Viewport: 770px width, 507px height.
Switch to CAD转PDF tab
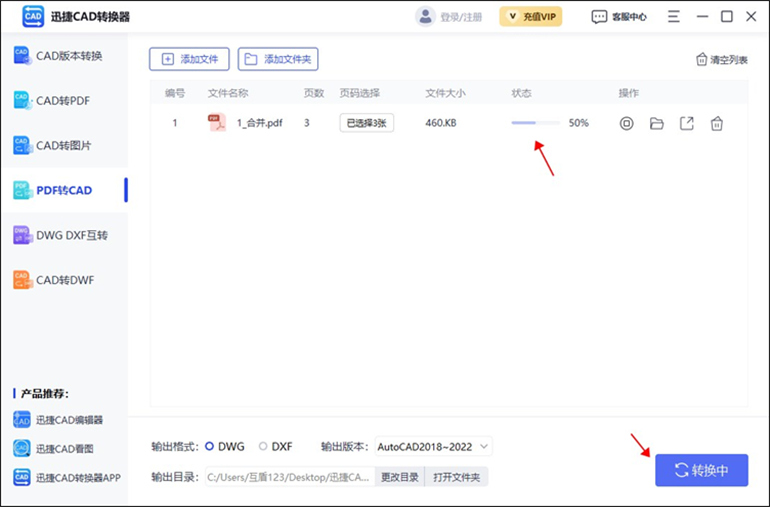[64, 101]
